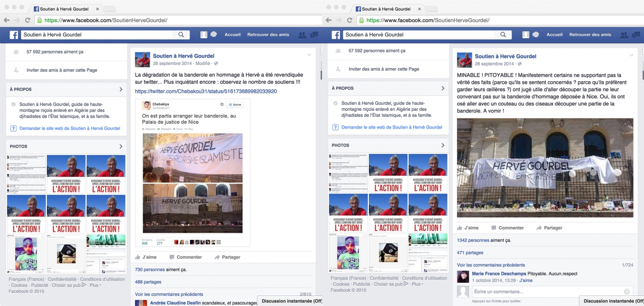Open the Discussion instantanée (Off) bar in the right window
The width and height of the screenshot is (644, 306).
tap(612, 301)
